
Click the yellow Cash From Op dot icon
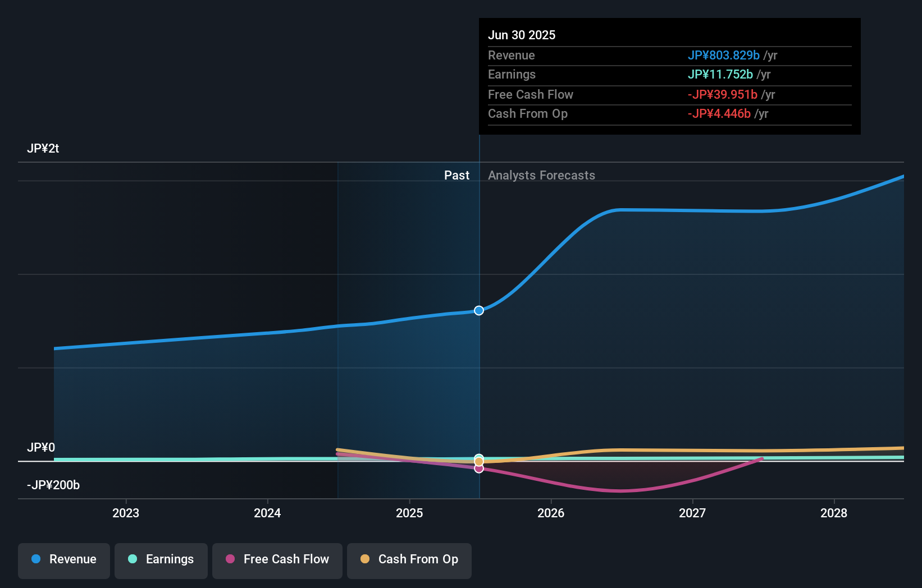(365, 559)
